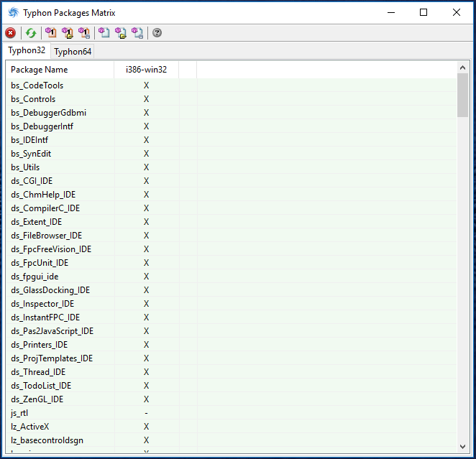
Task: Click the orange page icon with folder overlay
Action: [x=68, y=33]
